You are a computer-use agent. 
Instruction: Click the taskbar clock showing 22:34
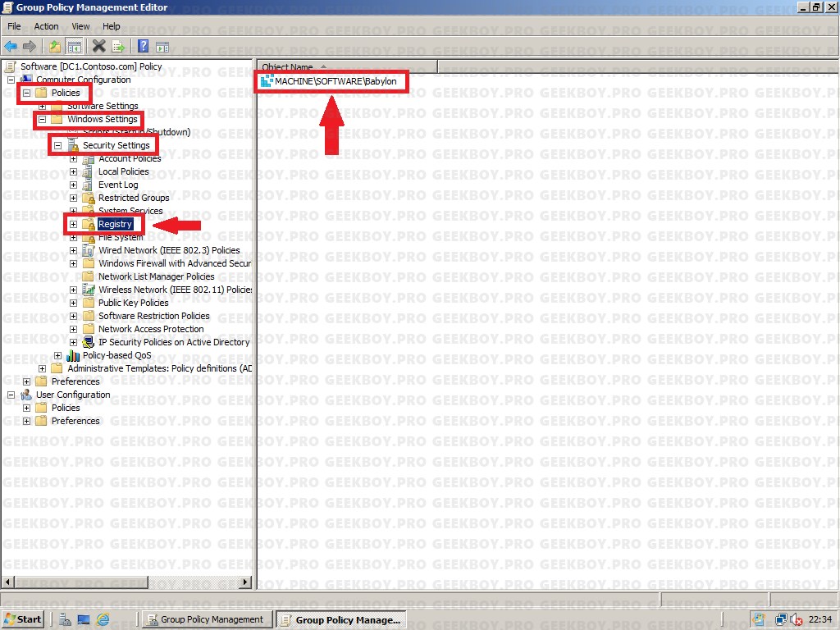(x=820, y=620)
